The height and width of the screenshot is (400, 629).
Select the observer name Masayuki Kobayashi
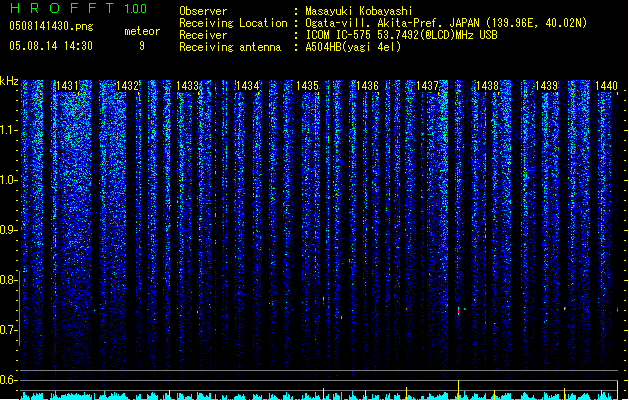pos(359,11)
